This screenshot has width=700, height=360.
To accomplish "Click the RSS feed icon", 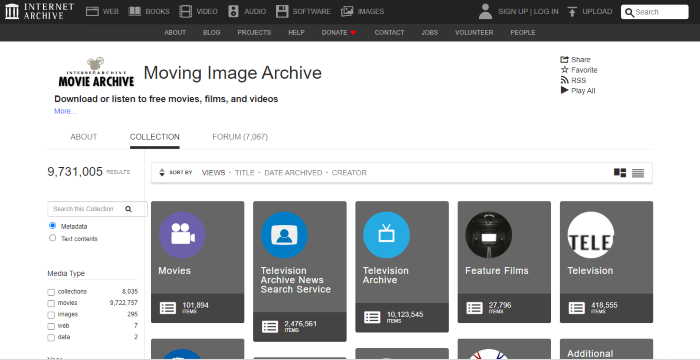I will coord(564,80).
